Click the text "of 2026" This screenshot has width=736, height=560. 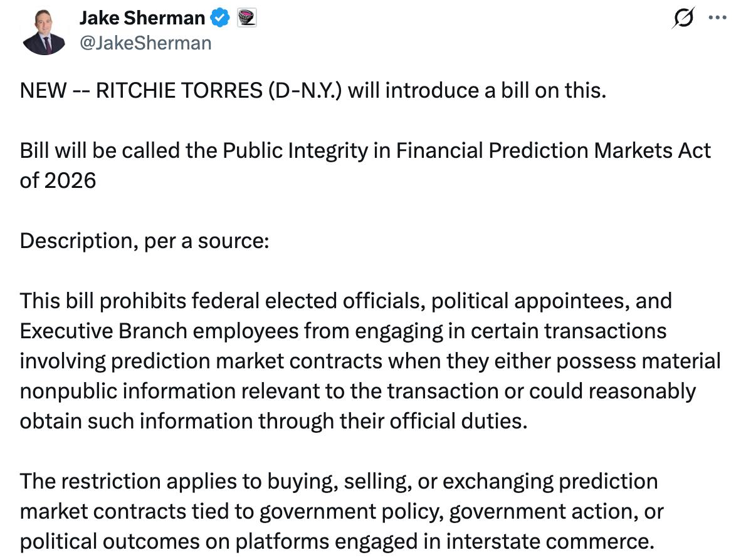click(58, 180)
